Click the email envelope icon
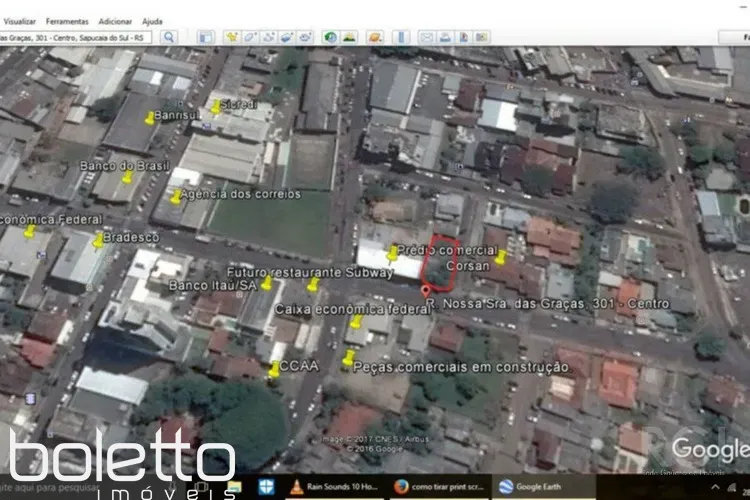This screenshot has width=750, height=500. point(427,37)
